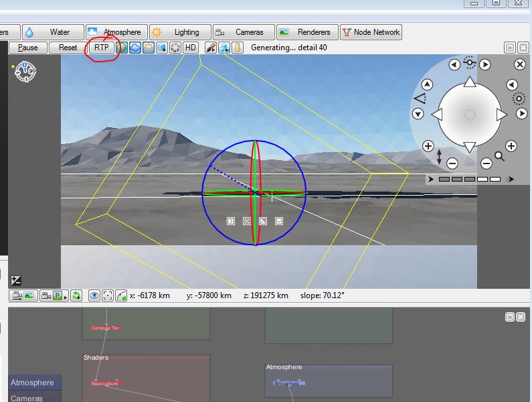Click the second handle box under the sphere gizmo
This screenshot has height=402, width=532.
tap(247, 221)
